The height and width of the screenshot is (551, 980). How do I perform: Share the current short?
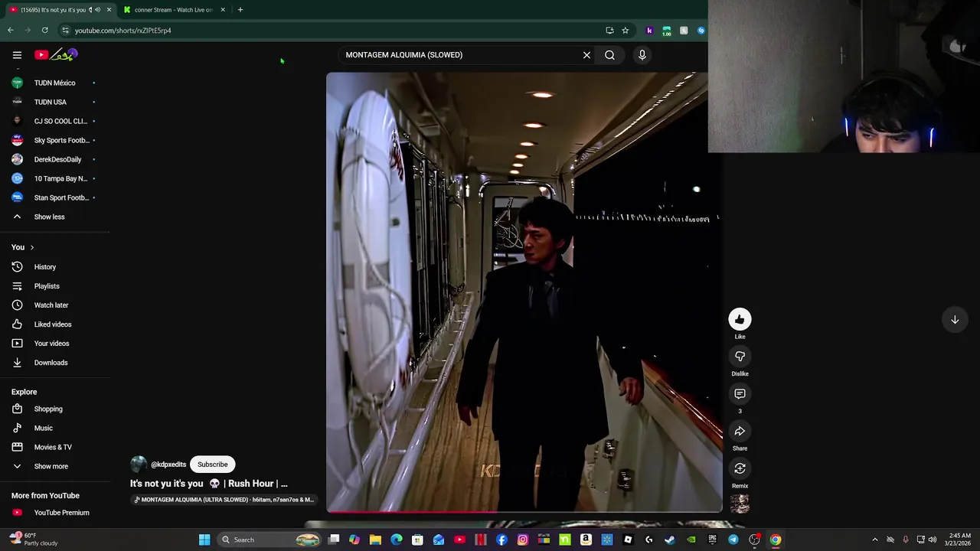coord(740,432)
